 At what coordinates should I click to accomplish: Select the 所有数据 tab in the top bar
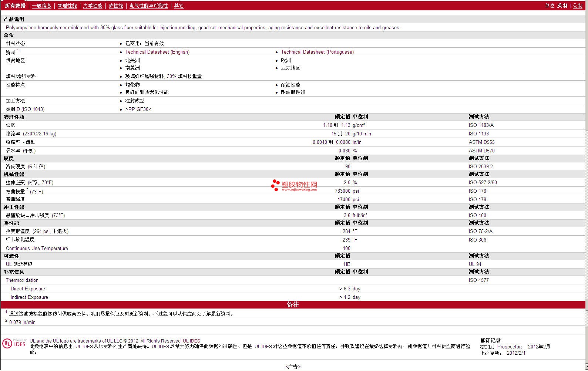coord(15,6)
